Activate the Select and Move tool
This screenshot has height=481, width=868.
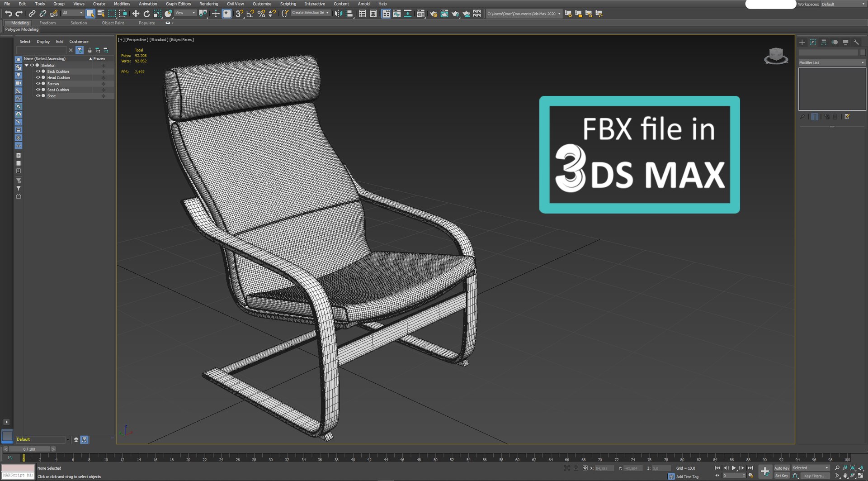(136, 14)
